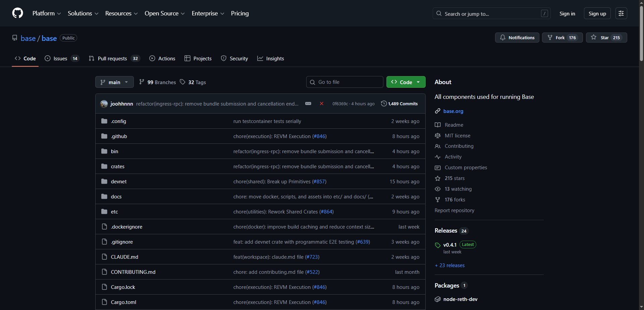The height and width of the screenshot is (310, 644).
Task: Click the link icon beside base.org
Action: pos(437,111)
